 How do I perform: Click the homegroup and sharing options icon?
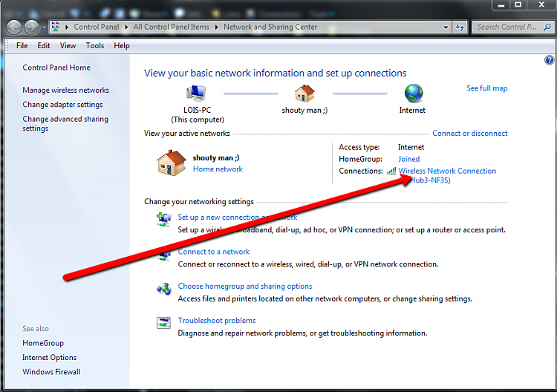(164, 289)
